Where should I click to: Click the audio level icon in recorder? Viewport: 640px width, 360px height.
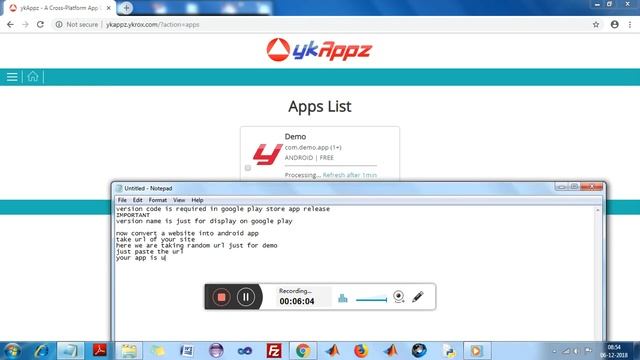click(x=342, y=298)
